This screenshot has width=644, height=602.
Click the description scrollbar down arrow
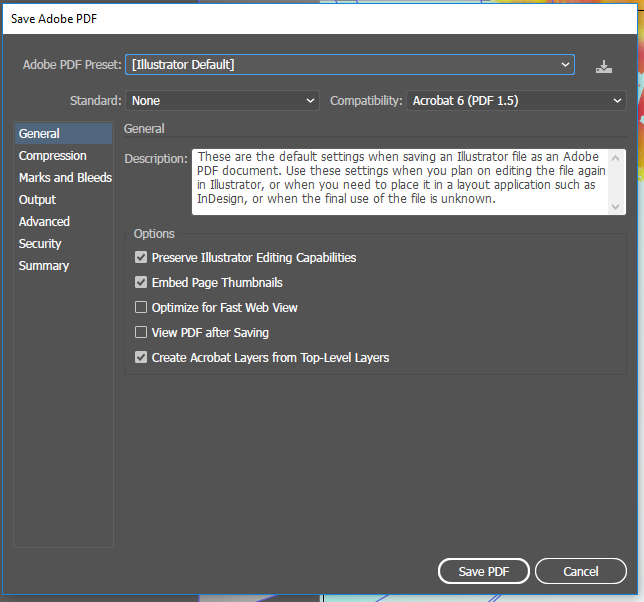[615, 207]
